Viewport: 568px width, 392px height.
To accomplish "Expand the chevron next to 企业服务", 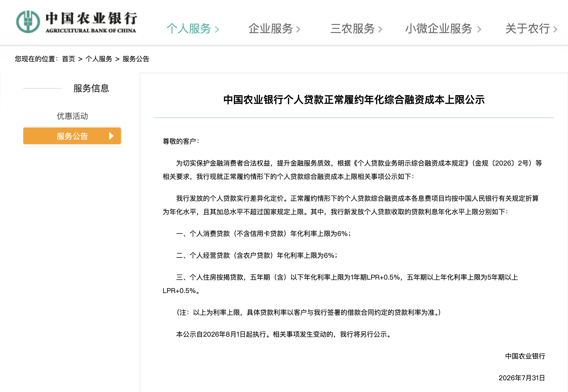I will coord(298,29).
